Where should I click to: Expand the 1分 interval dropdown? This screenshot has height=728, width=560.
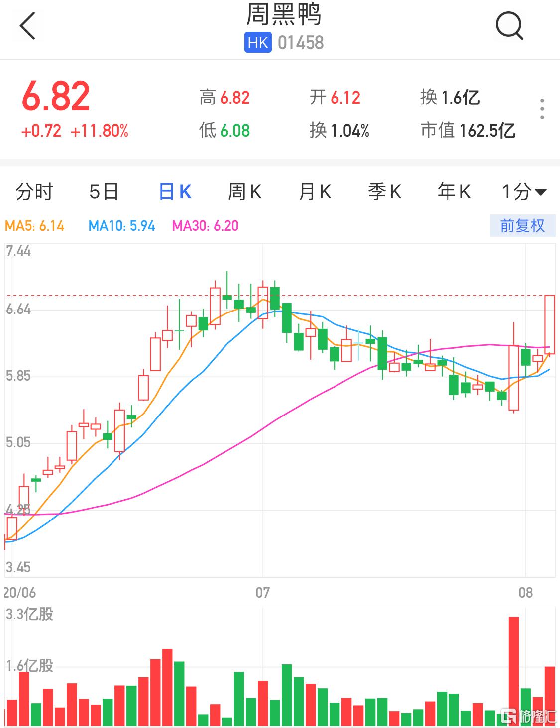[524, 192]
